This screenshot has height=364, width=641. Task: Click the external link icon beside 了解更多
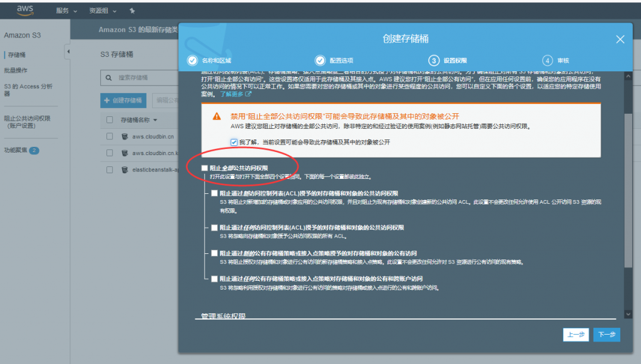pyautogui.click(x=248, y=94)
